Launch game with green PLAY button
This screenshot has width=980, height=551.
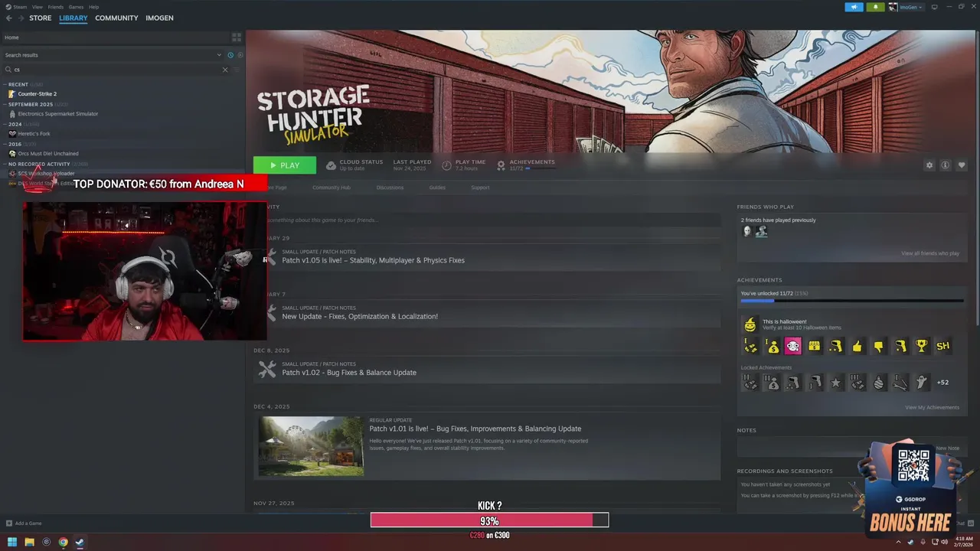click(285, 165)
